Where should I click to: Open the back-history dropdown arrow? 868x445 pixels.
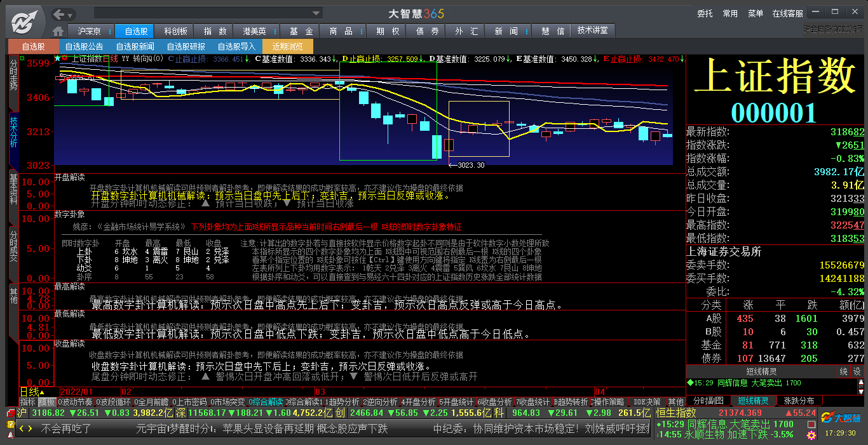coord(71,14)
